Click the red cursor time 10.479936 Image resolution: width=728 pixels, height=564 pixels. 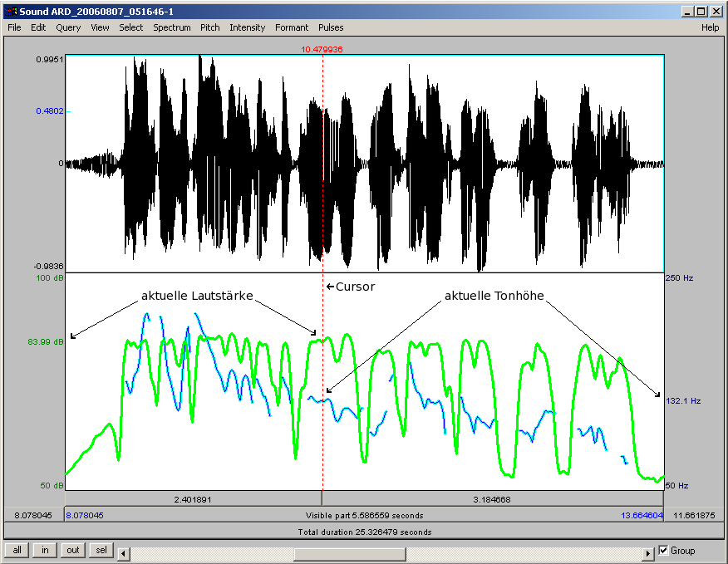coord(322,49)
